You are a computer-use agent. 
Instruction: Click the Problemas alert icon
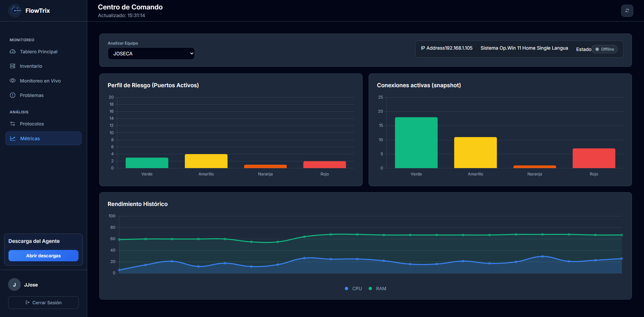[13, 95]
